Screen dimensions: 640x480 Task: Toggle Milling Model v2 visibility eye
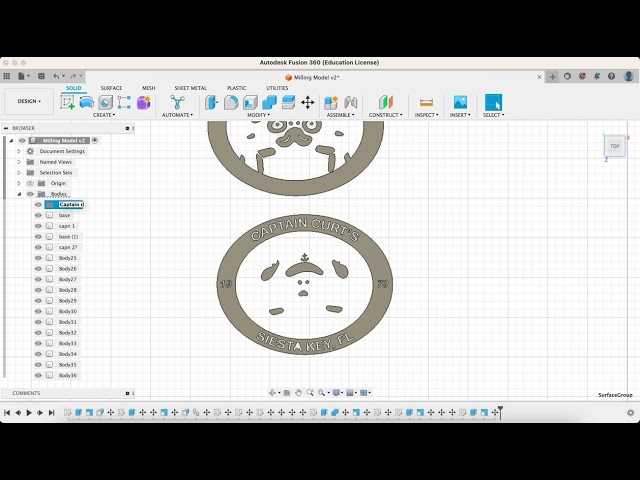tap(22, 140)
